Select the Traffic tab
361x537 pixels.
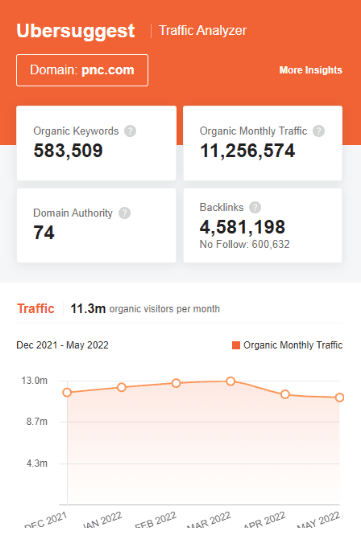pos(36,309)
